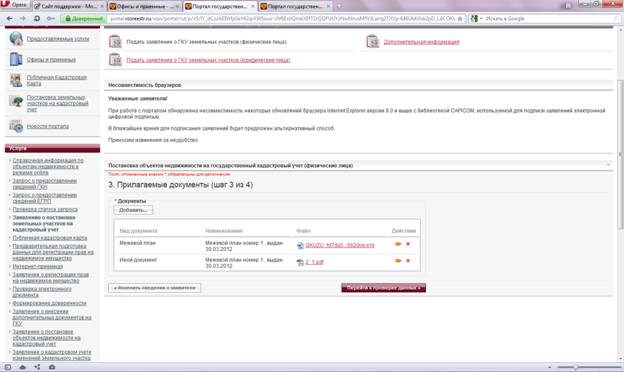Viewport: 624px width, 372px height.
Task: Collapse the 'Постановка объектов недвижимости' section arrow
Action: tap(608, 165)
